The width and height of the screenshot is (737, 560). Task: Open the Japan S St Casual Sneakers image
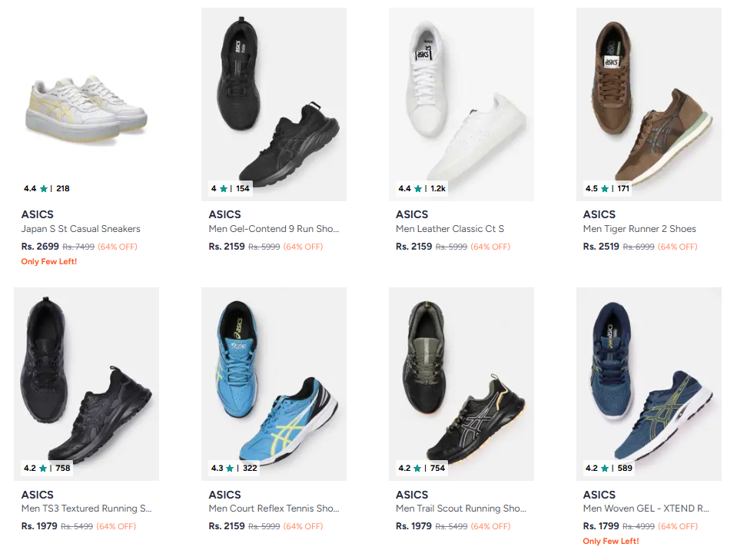click(86, 108)
